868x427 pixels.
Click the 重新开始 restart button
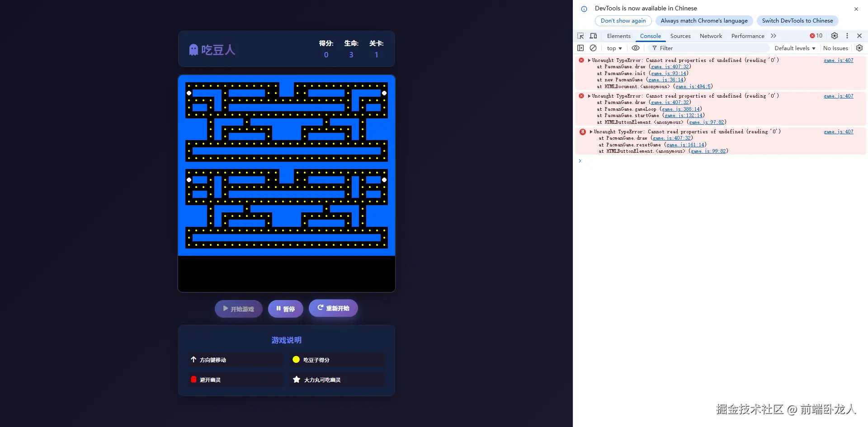(333, 308)
